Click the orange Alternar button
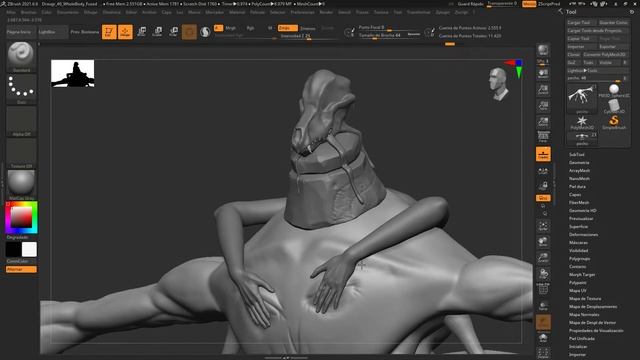 pos(21,269)
